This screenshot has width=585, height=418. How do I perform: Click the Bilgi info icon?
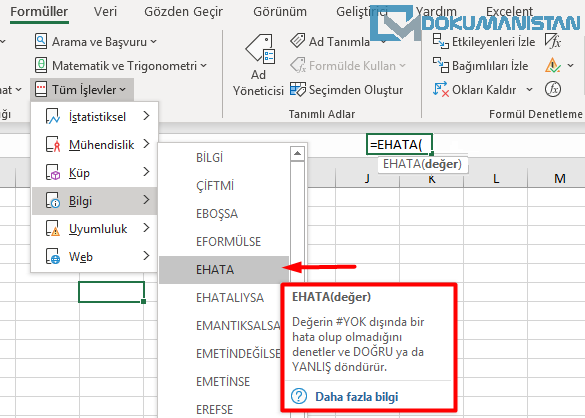pos(52,201)
